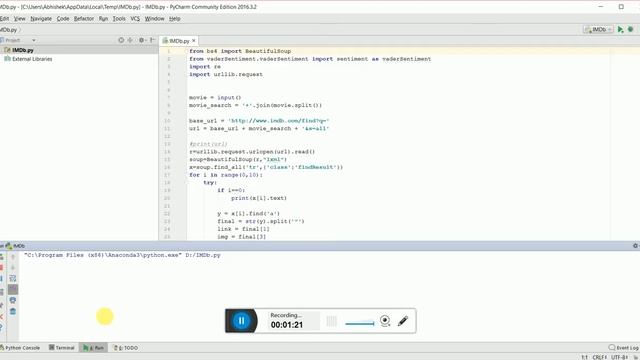Switch to the Run tool window tab
This screenshot has height=360, width=640.
coord(93,348)
